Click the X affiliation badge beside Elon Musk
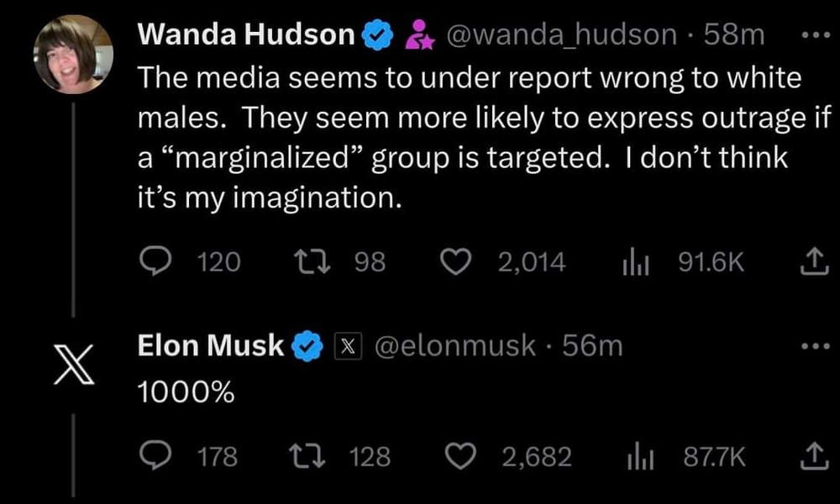This screenshot has height=504, width=840. pos(348,345)
